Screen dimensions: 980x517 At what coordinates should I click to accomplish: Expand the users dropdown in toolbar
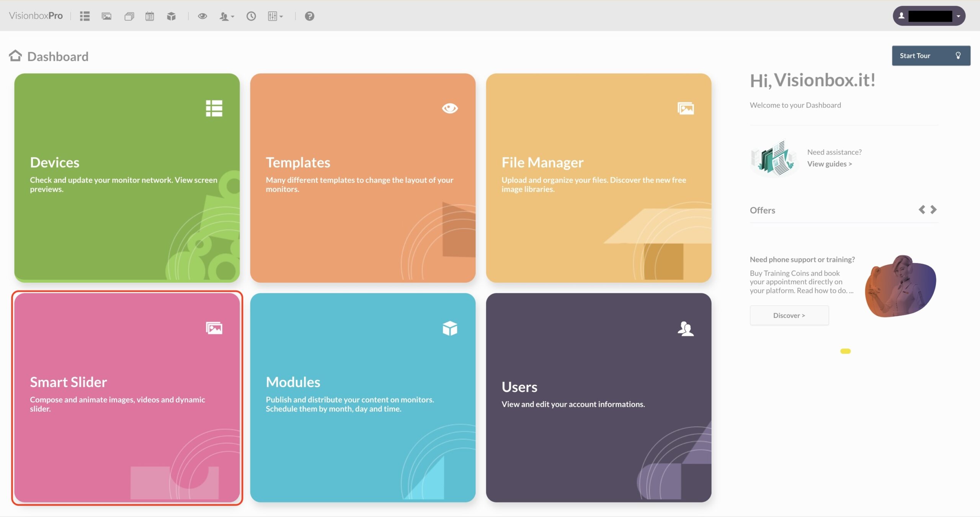(227, 16)
